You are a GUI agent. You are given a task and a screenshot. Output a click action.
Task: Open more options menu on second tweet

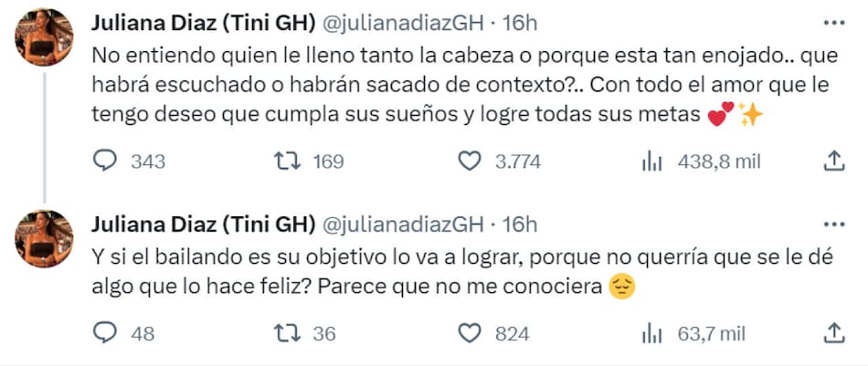click(x=834, y=224)
